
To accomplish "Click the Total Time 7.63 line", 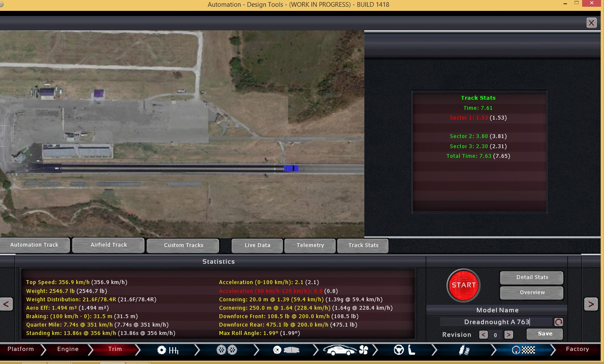I will point(478,156).
